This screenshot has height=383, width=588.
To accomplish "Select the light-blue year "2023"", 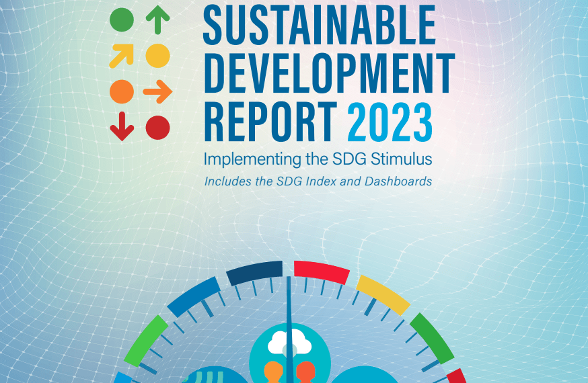I will pos(390,122).
